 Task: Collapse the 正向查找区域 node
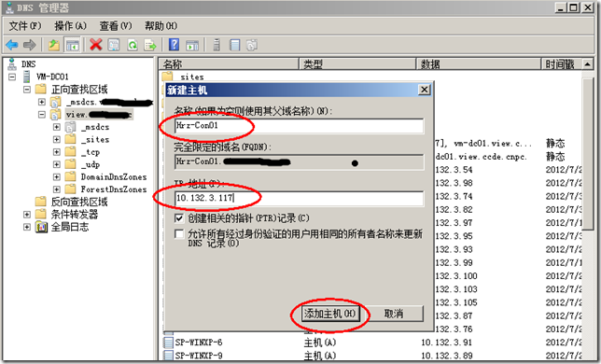(x=27, y=90)
